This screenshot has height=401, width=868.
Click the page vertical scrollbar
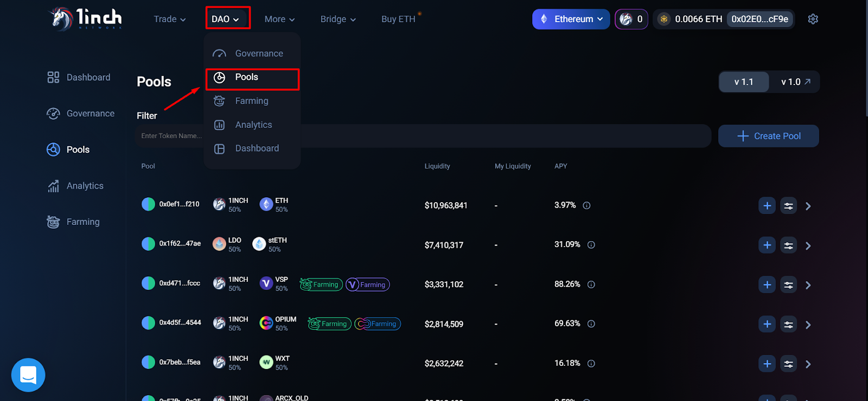coord(866,58)
